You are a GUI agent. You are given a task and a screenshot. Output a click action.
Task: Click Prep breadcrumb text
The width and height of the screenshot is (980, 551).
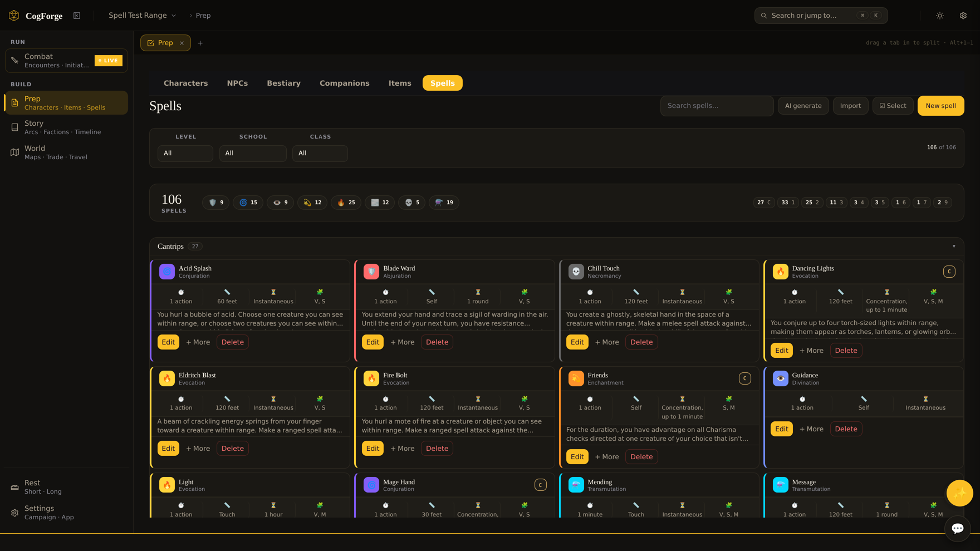[x=203, y=16]
